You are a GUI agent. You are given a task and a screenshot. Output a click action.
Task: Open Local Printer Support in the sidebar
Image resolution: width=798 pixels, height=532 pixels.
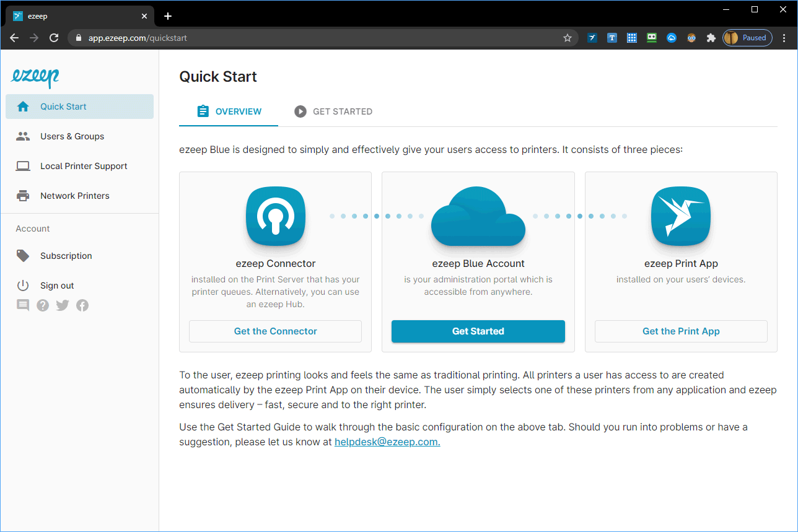[79, 166]
